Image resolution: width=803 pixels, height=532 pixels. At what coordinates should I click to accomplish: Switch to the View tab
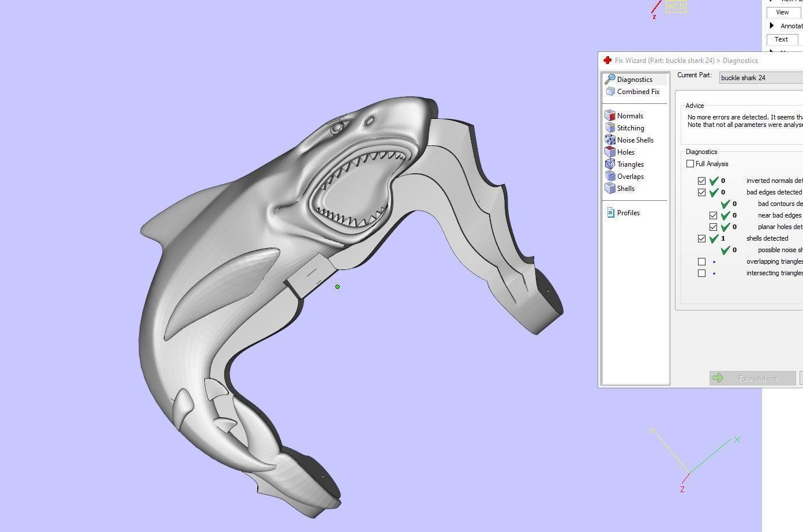[x=782, y=12]
